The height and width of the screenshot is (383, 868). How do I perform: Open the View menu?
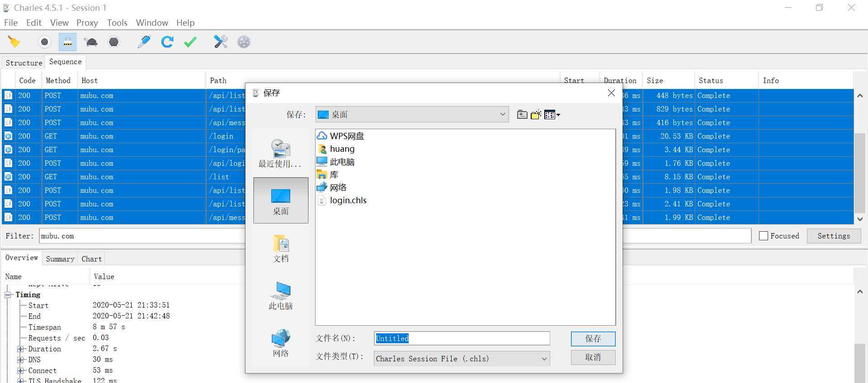[x=59, y=23]
